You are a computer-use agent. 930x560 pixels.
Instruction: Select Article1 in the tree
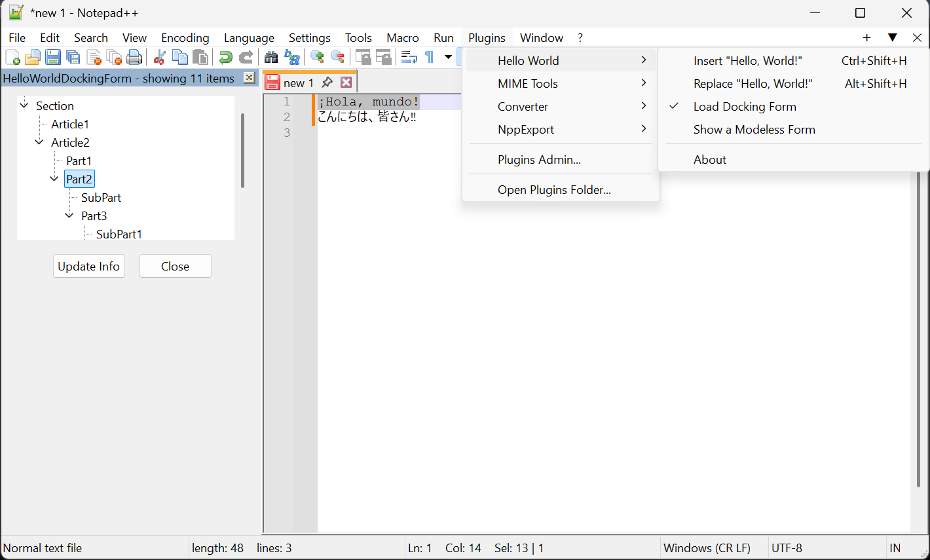pos(70,124)
